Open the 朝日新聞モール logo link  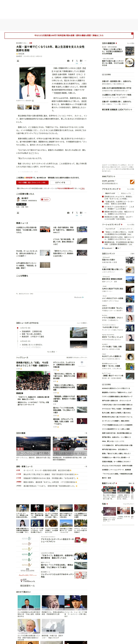[x=28, y=586]
